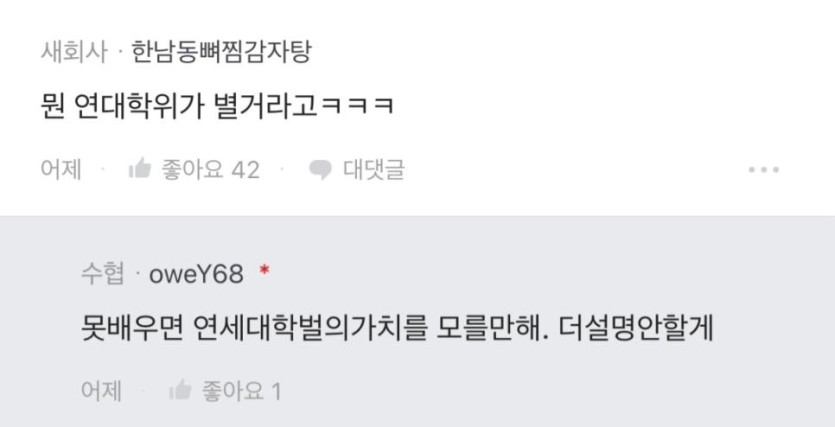Click the 어제 timestamp under the first comment
The width and height of the screenshot is (835, 427).
[x=61, y=170]
